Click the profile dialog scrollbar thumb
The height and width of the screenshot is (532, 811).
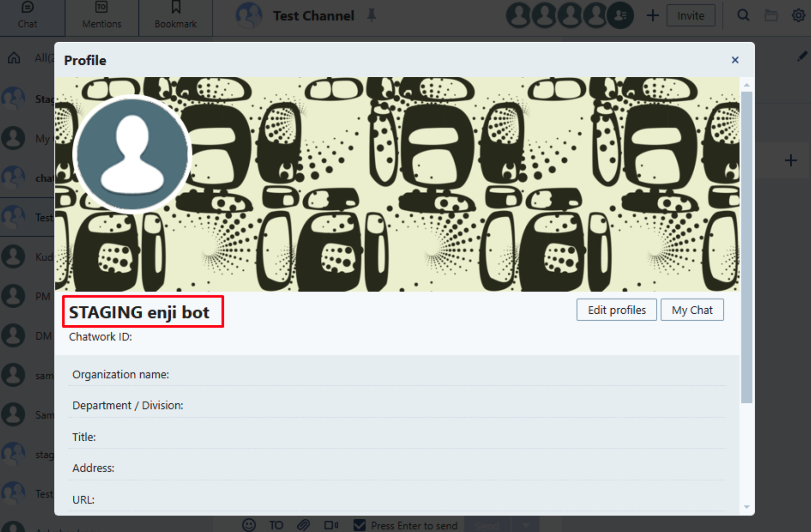pos(746,247)
